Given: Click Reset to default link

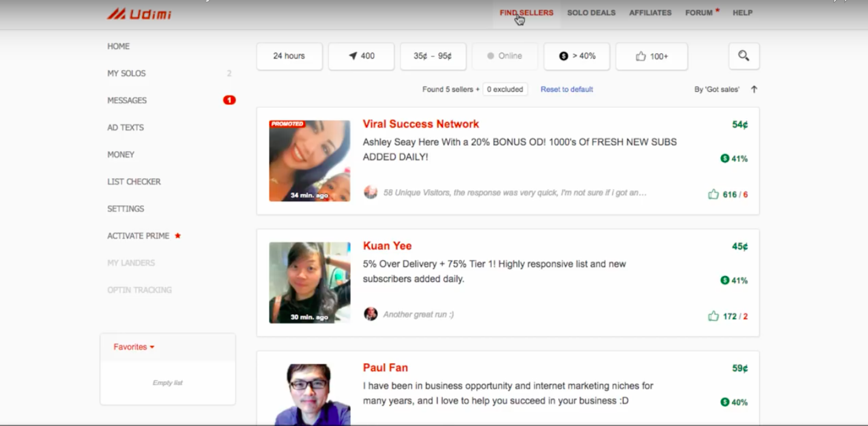Looking at the screenshot, I should point(567,89).
